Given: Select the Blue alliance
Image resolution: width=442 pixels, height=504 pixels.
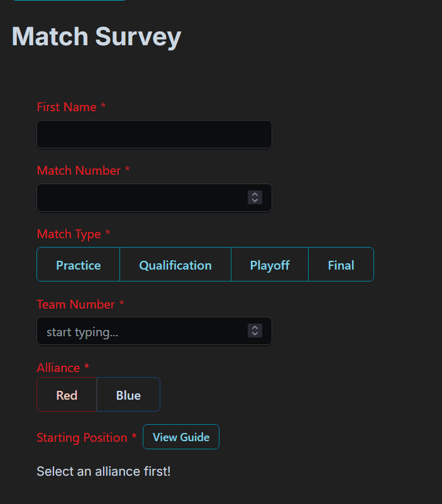Looking at the screenshot, I should pos(128,395).
